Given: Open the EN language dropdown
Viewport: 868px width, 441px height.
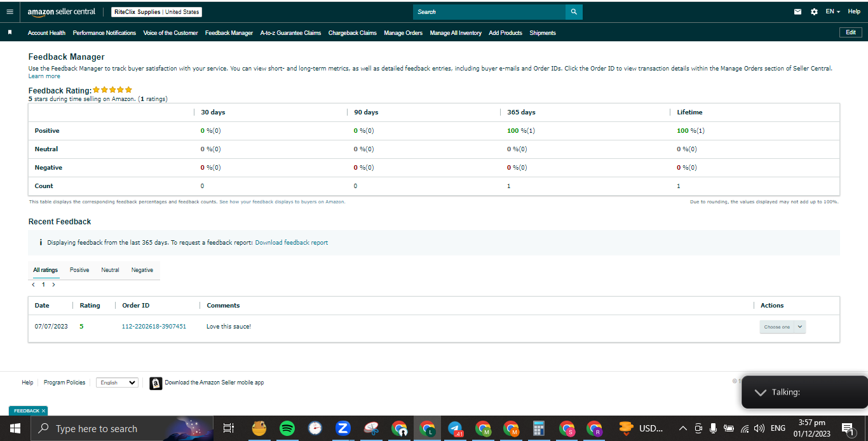Looking at the screenshot, I should coord(833,11).
